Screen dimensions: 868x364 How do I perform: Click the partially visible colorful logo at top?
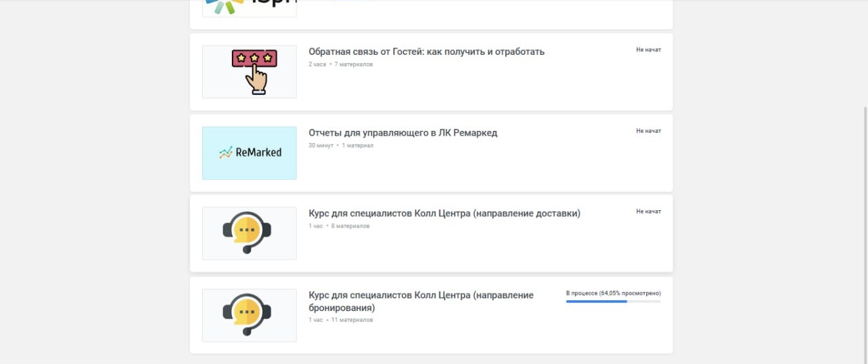click(250, 7)
